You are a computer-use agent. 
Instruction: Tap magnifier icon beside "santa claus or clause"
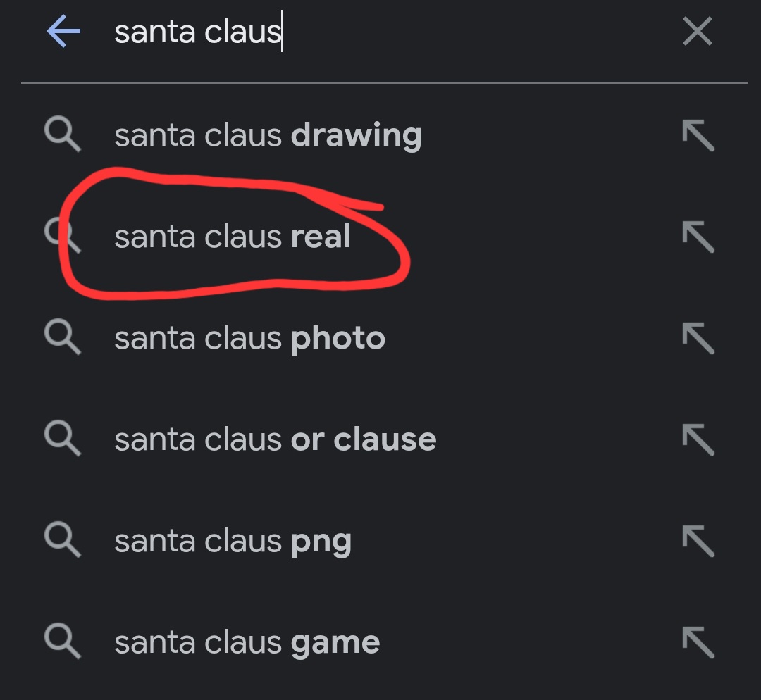tap(62, 439)
